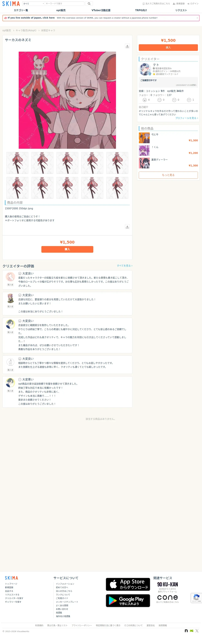Screen dimensions: 202x644
Task: Click the reCAPTCHA badge
Action: [x=196, y=598]
